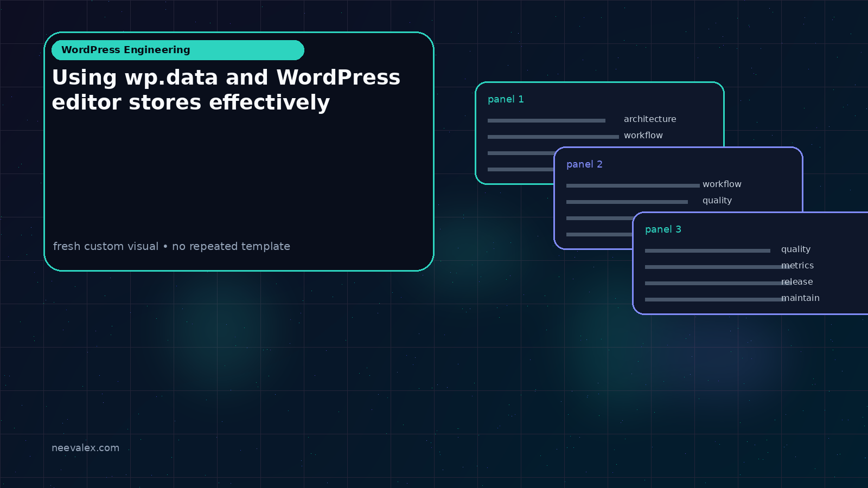Open the neevalex.com link
Viewport: 868px width, 488px height.
tap(85, 448)
